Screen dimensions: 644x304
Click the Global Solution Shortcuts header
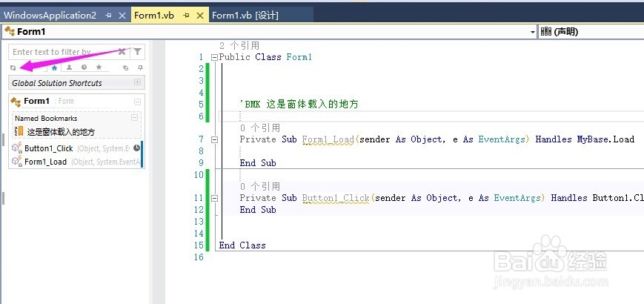76,82
